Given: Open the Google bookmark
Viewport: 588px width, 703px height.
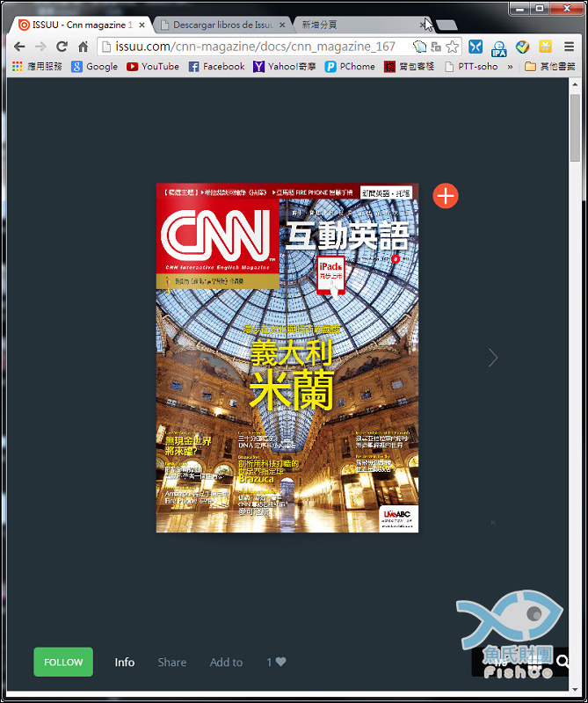Looking at the screenshot, I should tap(95, 67).
